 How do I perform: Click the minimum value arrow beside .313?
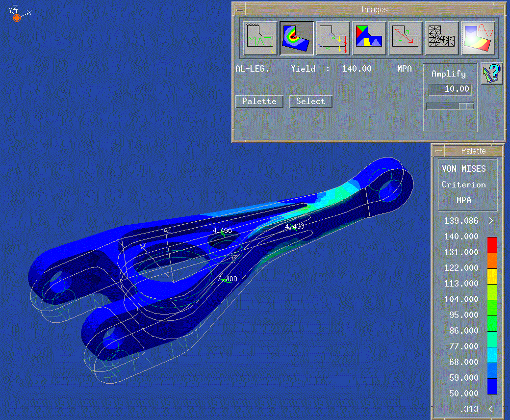[x=491, y=409]
